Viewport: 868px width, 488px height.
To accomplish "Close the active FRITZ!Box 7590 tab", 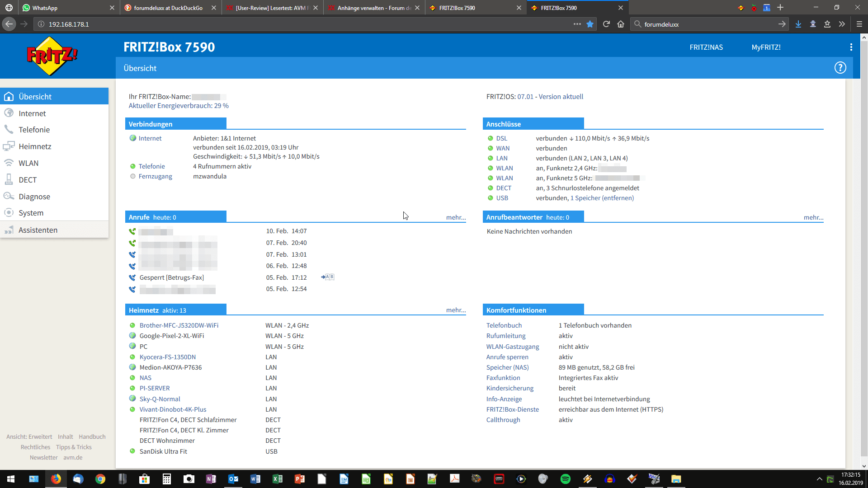I will (x=620, y=8).
